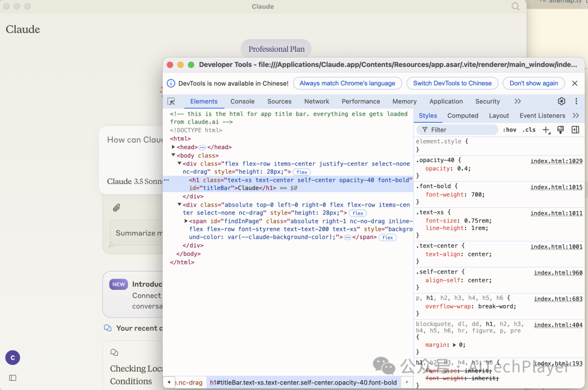Click the flex badge on first nc-drag div

(302, 172)
